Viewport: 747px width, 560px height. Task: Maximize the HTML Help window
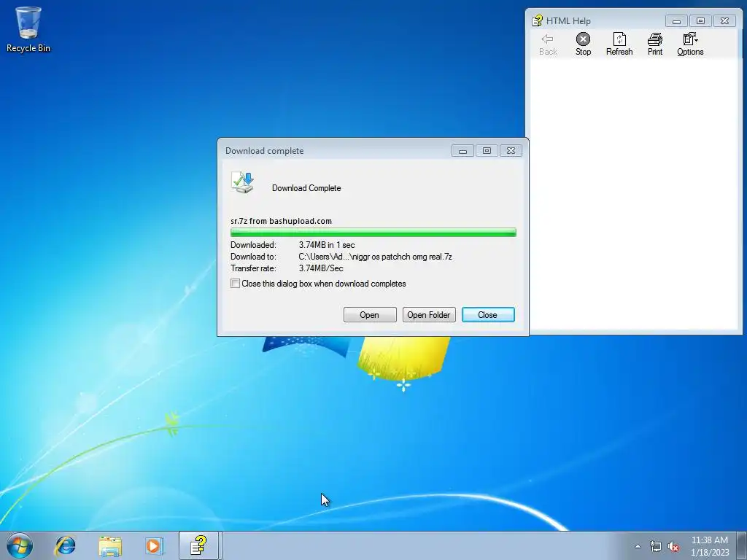point(700,21)
